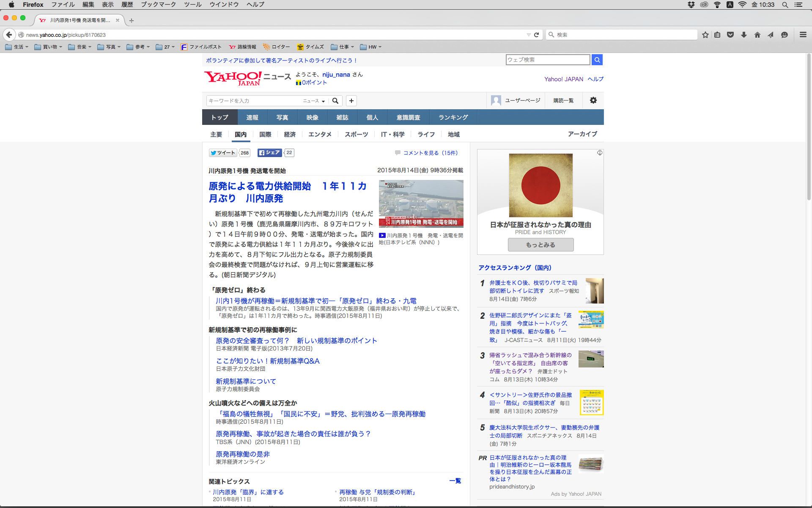
Task: Open the Pocket save icon
Action: click(730, 35)
